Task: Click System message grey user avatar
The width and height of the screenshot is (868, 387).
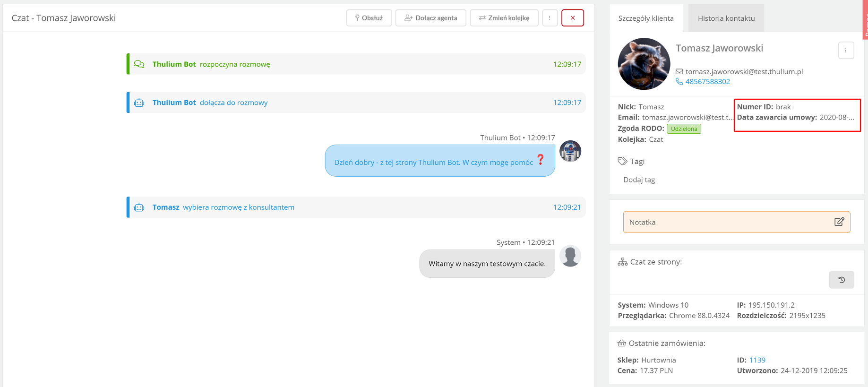Action: tap(570, 256)
